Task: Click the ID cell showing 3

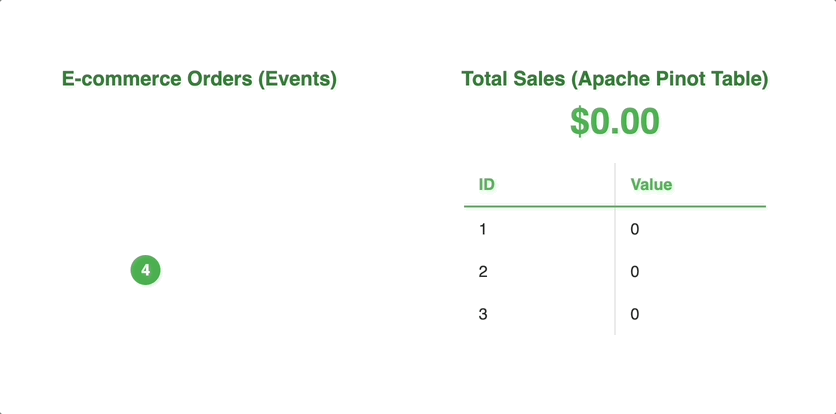Action: pos(483,315)
